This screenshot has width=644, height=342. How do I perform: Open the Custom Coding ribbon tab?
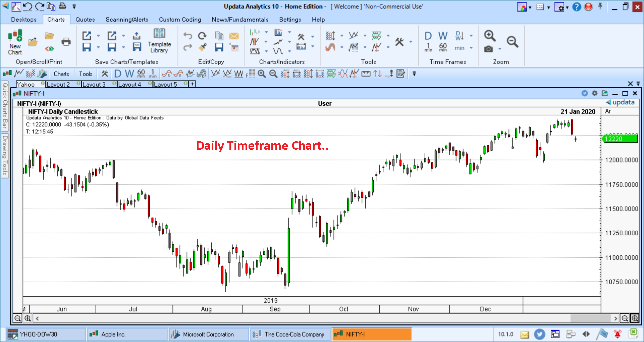click(180, 19)
